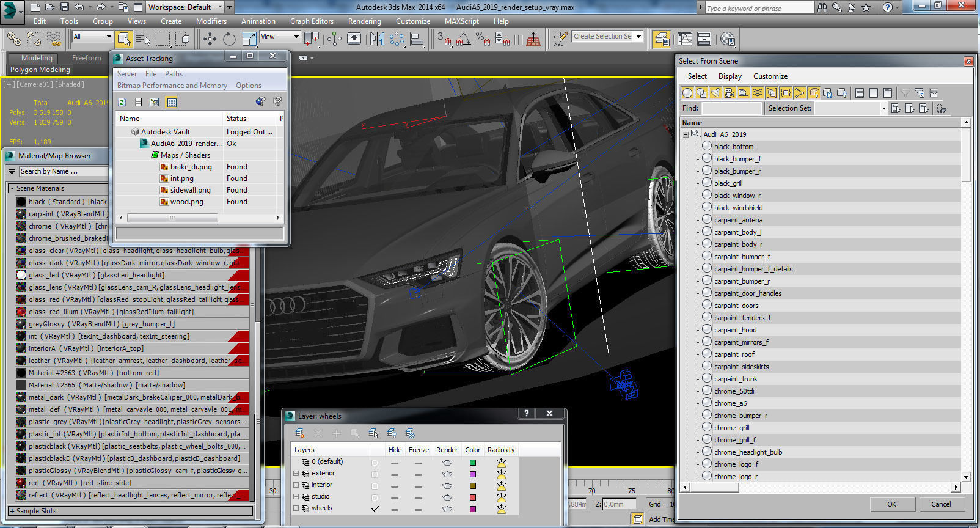Expand the wheels layer tree node

(x=296, y=508)
